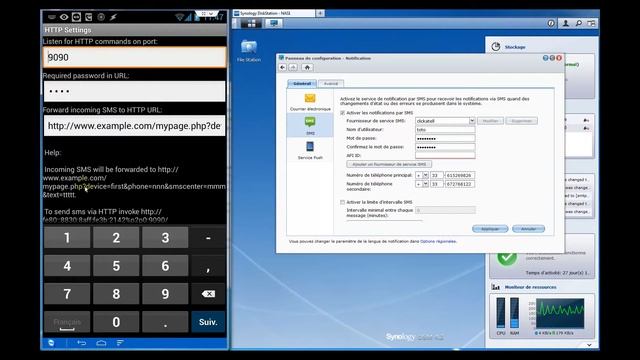Tap the Suiv. keyboard key
The image size is (640, 360).
(208, 322)
